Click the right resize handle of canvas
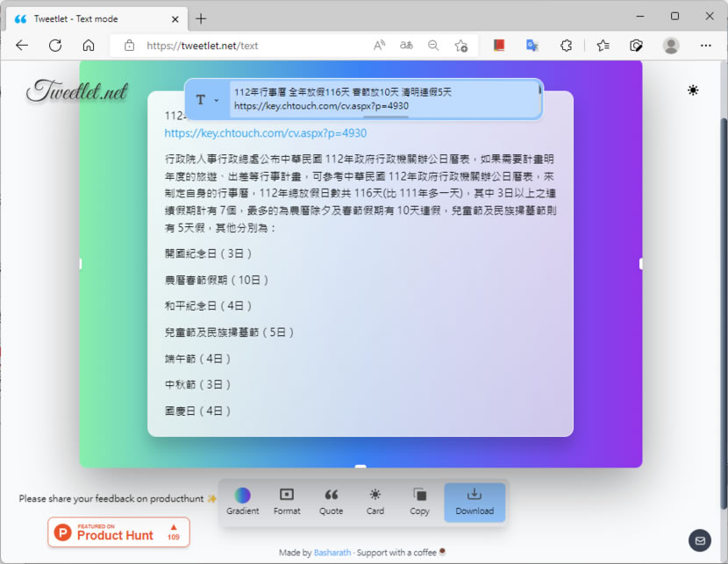The image size is (728, 564). pos(640,264)
